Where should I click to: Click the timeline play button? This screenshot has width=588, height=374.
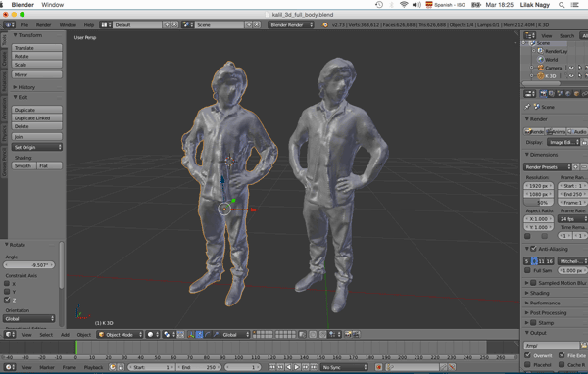[297, 367]
